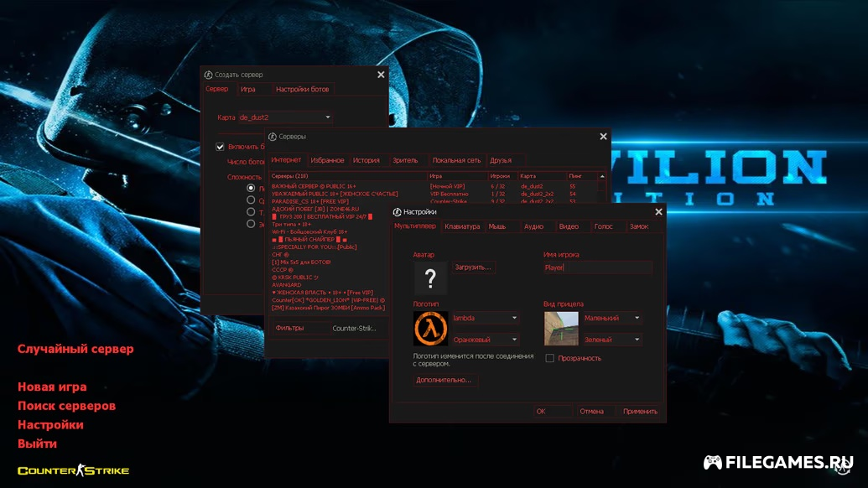Expand the Маленький crosshair size dropdown
The width and height of the screenshot is (868, 488).
[612, 318]
